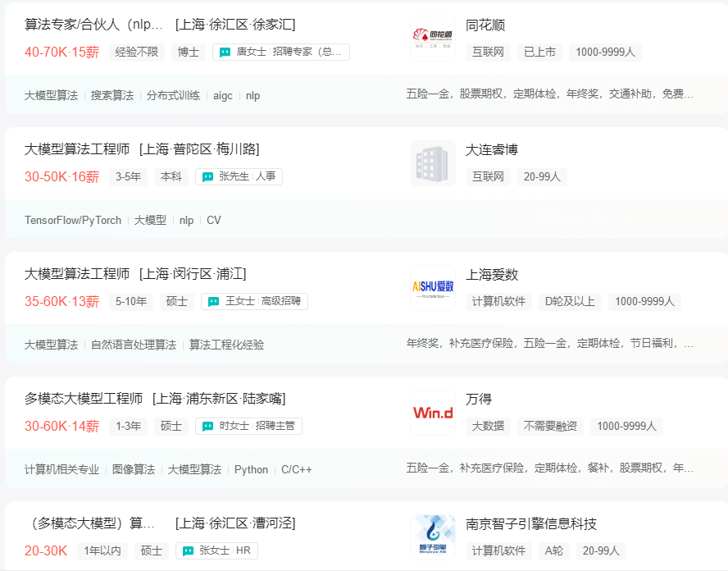Image resolution: width=728 pixels, height=571 pixels.
Task: Contact recruiter 张先生 人事
Action: click(239, 176)
